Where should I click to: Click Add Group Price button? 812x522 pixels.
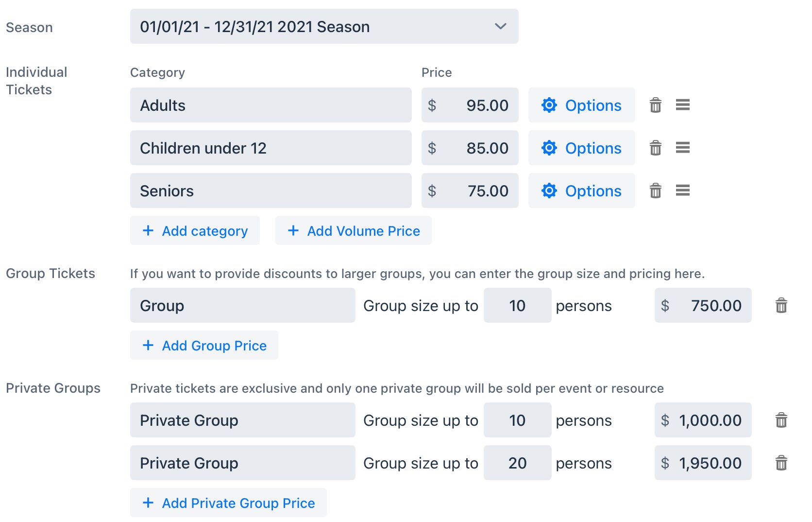tap(204, 345)
